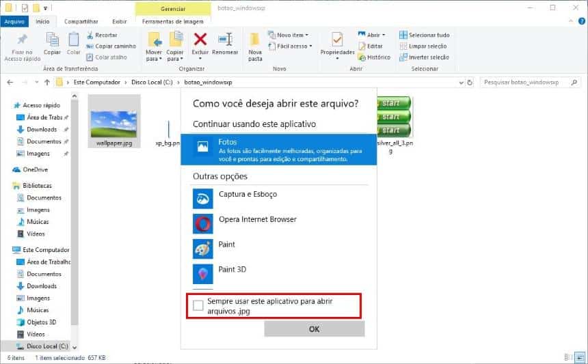This screenshot has height=364, width=588.
Task: Go up one folder level arrow
Action: 47,83
